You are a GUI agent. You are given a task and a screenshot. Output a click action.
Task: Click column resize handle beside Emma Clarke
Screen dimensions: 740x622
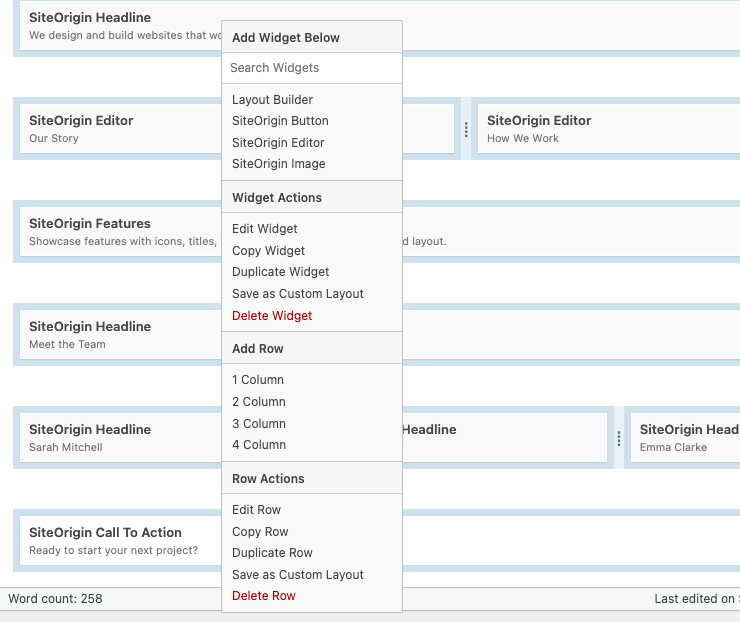click(619, 438)
